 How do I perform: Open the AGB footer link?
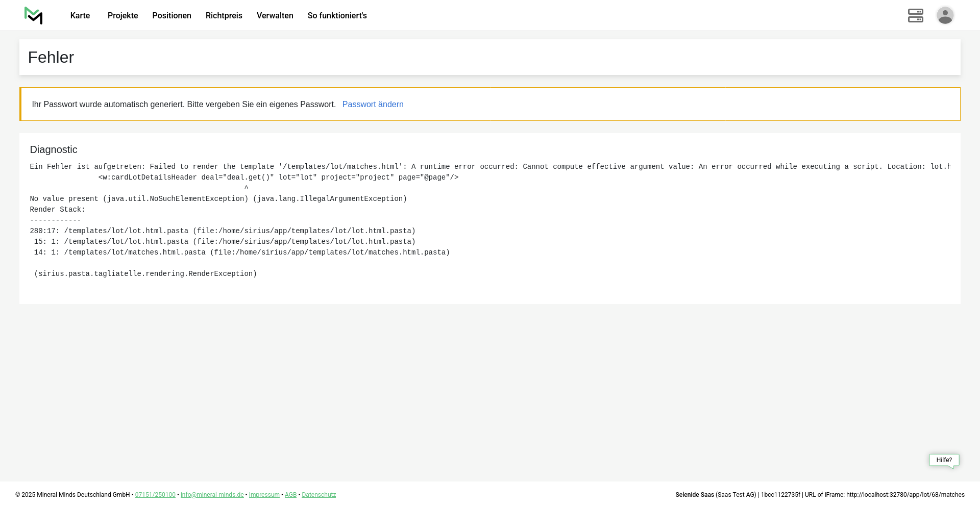[290, 495]
